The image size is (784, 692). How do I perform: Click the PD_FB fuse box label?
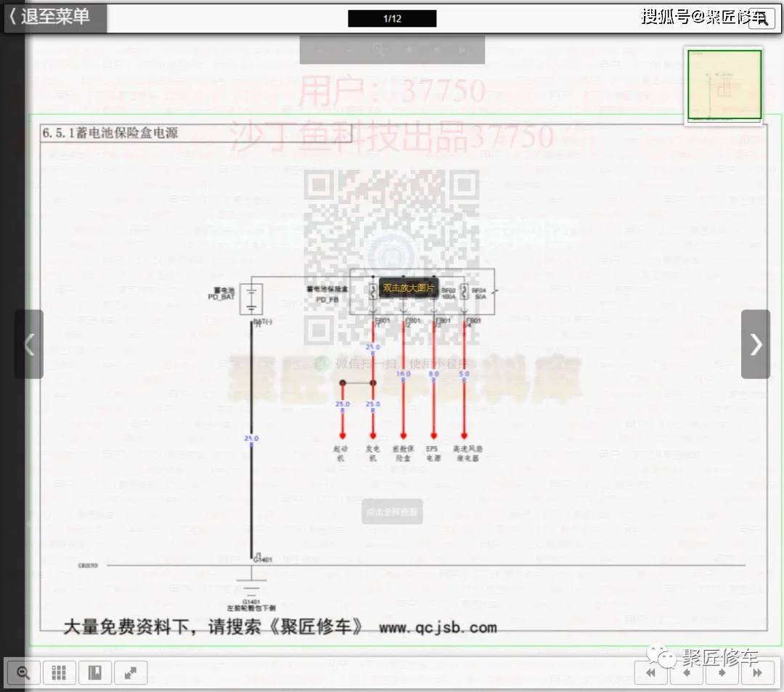pyautogui.click(x=327, y=299)
